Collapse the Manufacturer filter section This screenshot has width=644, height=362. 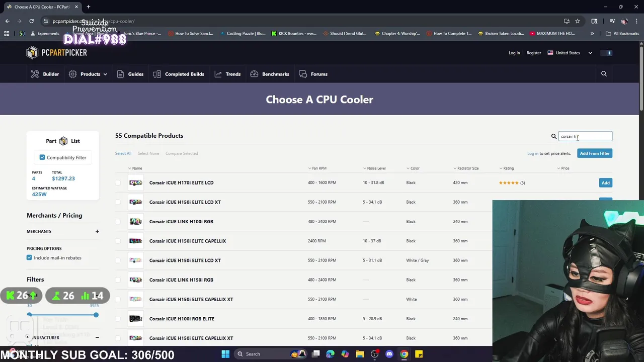[x=97, y=338]
